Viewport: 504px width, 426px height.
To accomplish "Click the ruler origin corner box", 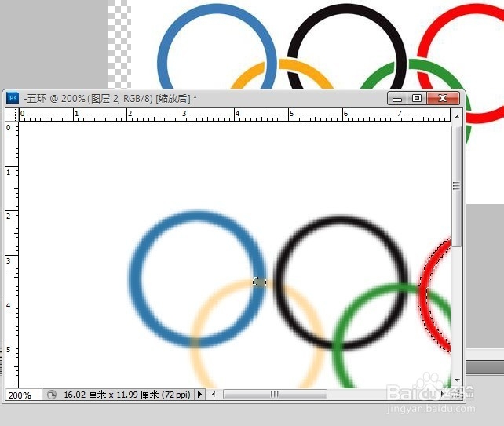I will point(12,115).
